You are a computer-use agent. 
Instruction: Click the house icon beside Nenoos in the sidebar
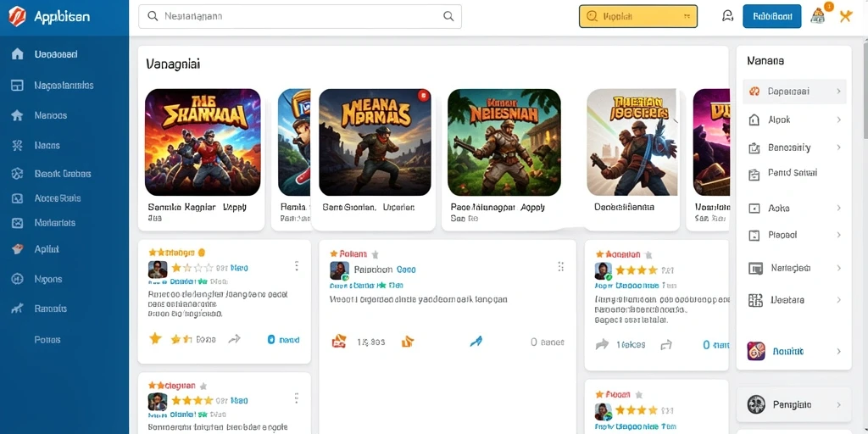point(18,115)
